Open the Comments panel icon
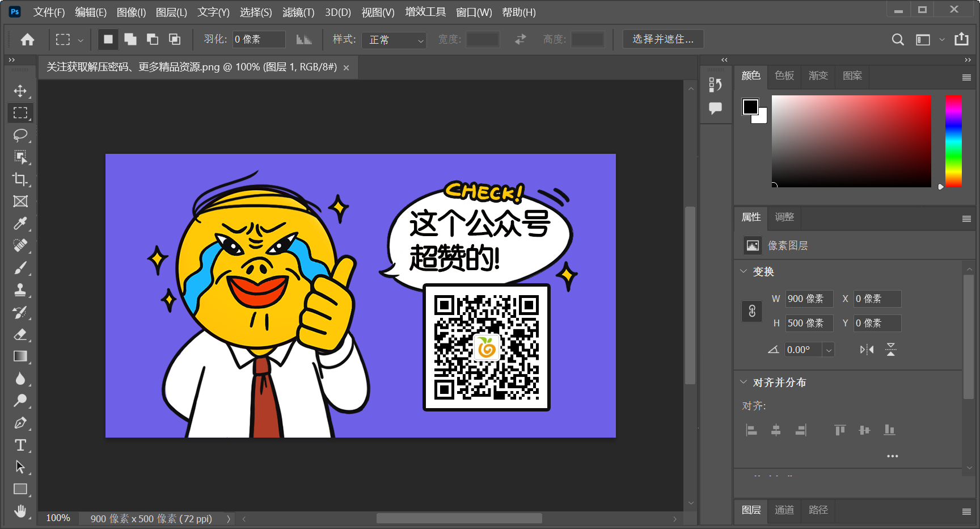This screenshot has height=529, width=980. pyautogui.click(x=715, y=108)
